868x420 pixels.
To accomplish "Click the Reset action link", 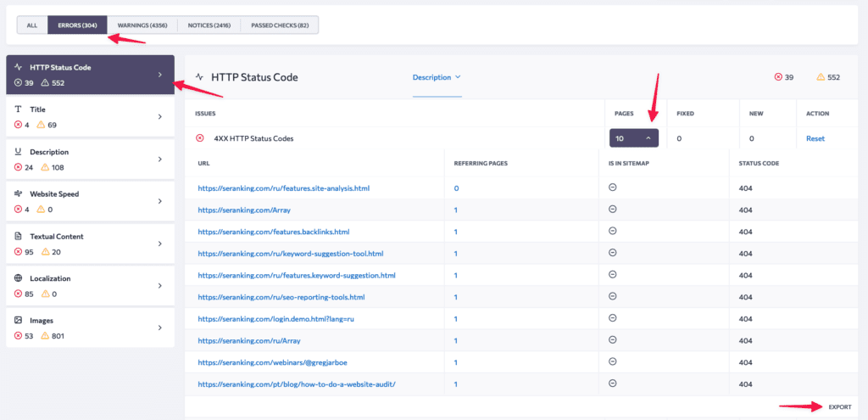I will (815, 138).
